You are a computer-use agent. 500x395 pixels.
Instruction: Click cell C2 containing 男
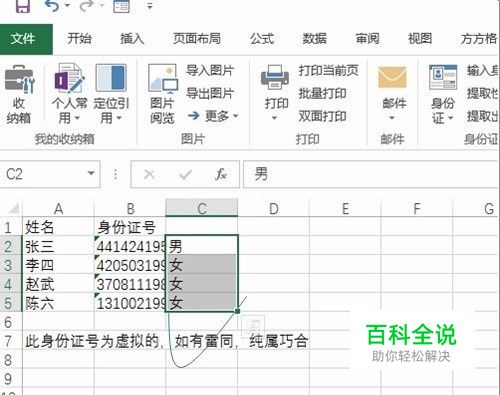(202, 245)
